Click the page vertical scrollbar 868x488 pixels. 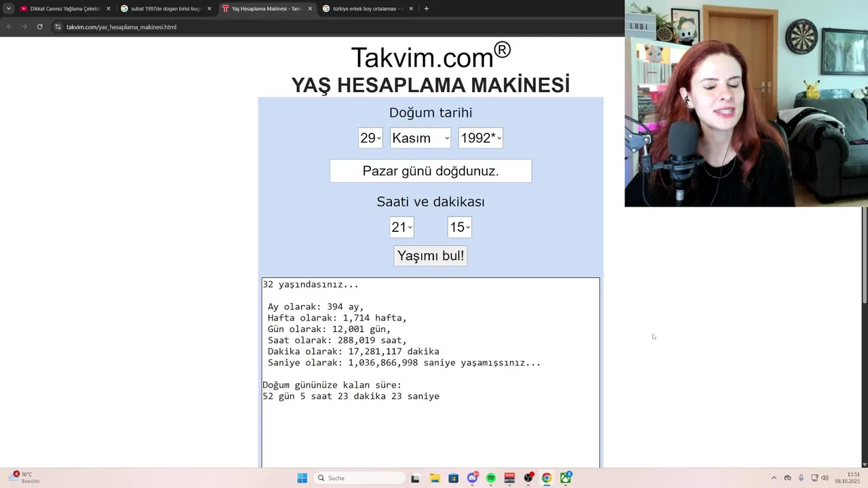pos(864,255)
